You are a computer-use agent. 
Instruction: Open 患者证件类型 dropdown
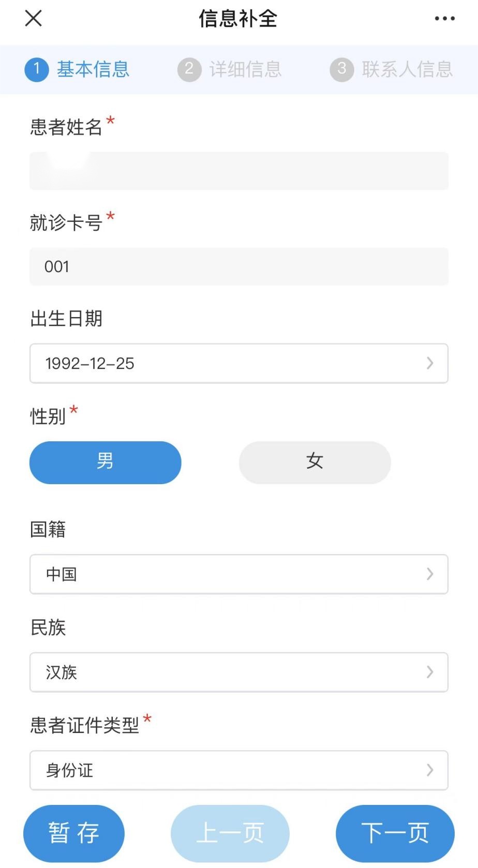[x=239, y=770]
